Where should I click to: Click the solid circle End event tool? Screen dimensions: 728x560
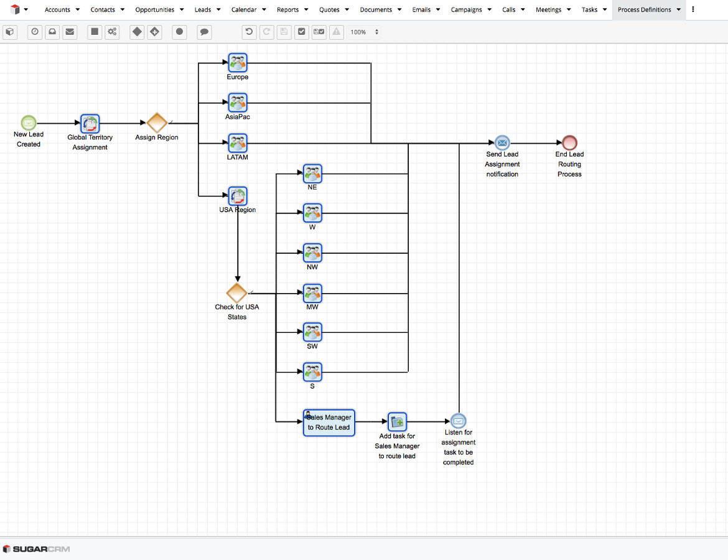(x=179, y=32)
